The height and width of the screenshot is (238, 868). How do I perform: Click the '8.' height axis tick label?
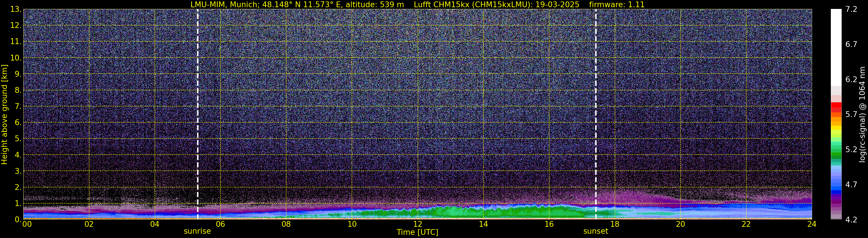pos(18,90)
